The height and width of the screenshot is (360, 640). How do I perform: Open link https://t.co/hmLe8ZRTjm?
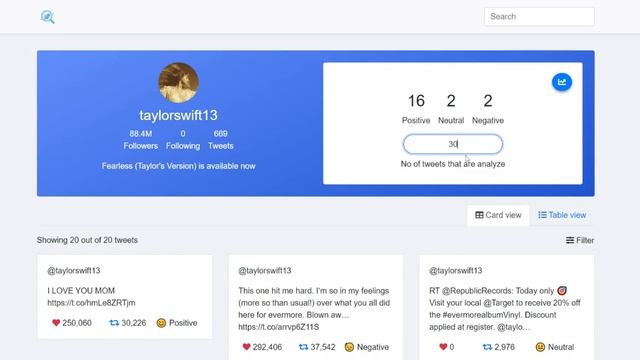[x=91, y=303]
